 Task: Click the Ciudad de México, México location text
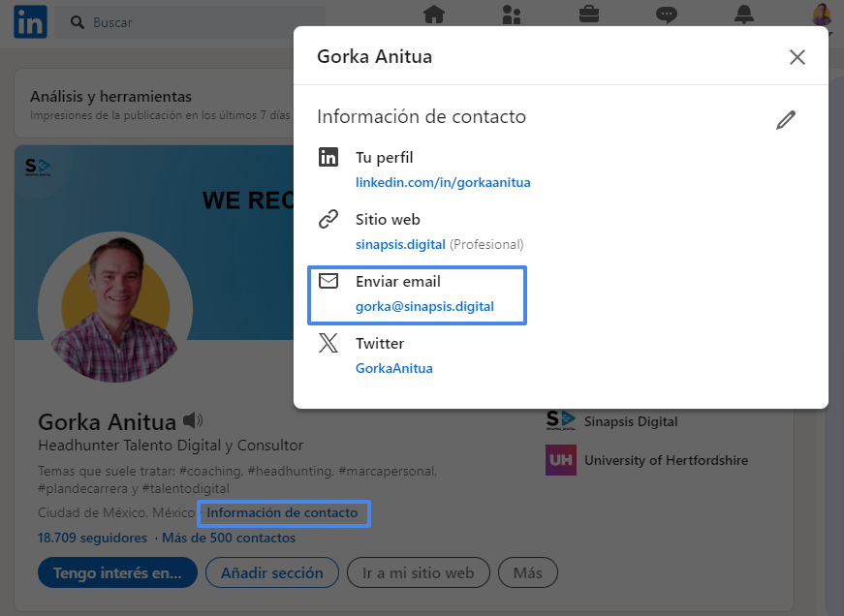[116, 512]
